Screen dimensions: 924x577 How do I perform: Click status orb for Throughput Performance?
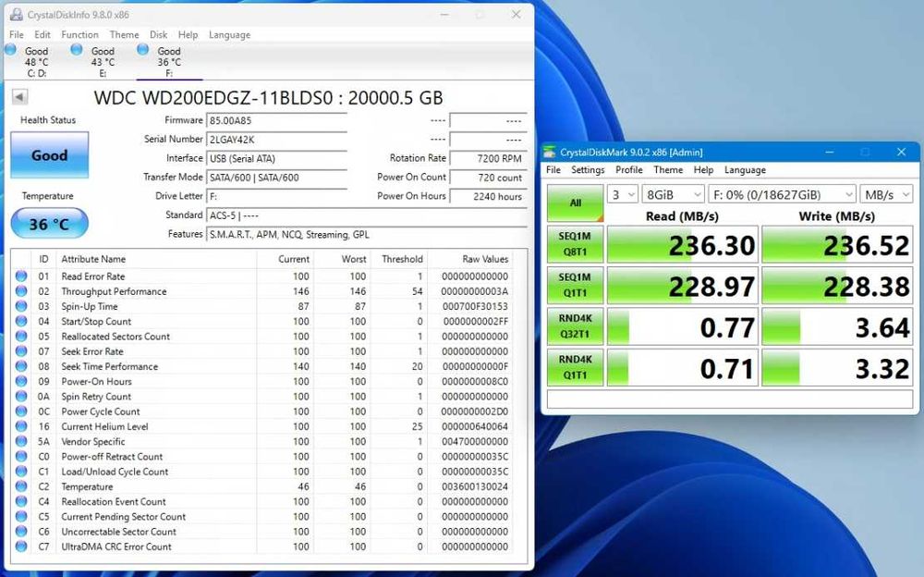(x=21, y=291)
